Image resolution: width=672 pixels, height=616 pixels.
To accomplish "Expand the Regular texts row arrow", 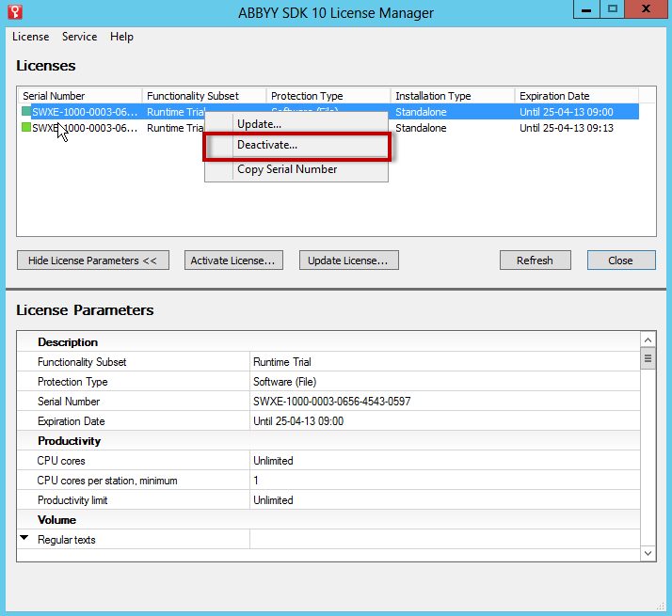I will [24, 539].
